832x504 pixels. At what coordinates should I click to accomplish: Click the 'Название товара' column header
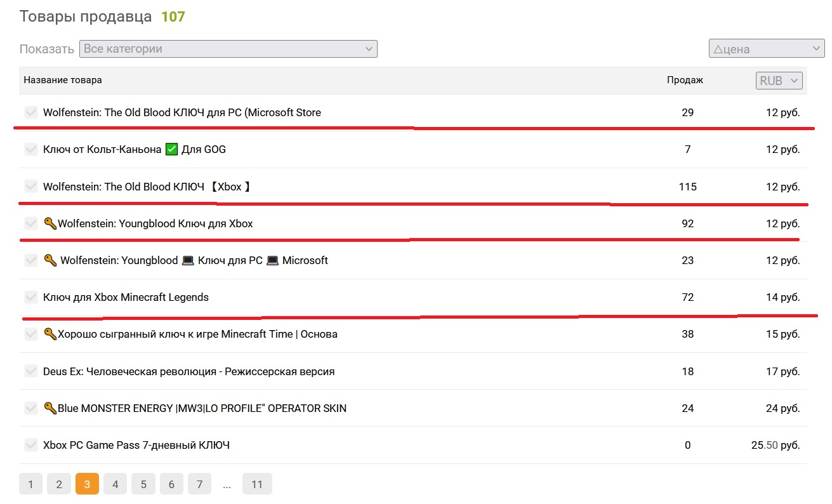tap(63, 80)
